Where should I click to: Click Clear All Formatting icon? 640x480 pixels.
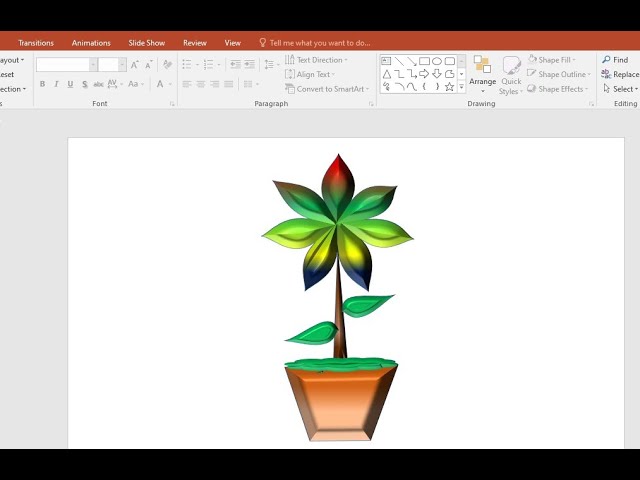point(167,64)
